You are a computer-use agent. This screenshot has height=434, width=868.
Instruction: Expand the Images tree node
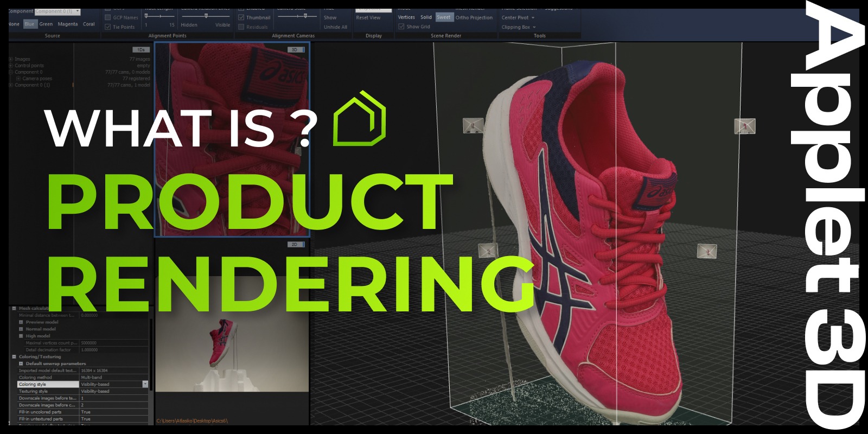(x=11, y=59)
